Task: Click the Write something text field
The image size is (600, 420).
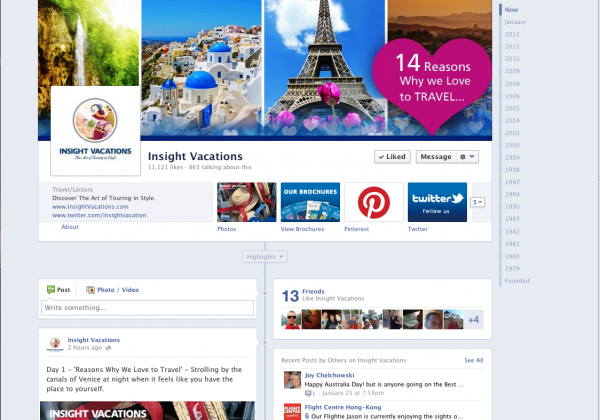Action: (x=147, y=307)
